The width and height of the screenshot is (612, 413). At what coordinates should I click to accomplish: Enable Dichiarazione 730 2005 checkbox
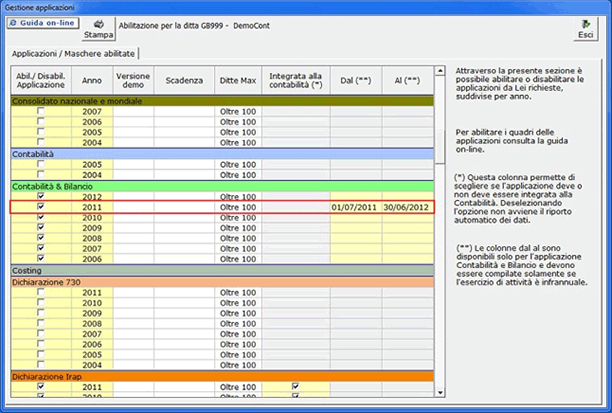(x=41, y=354)
